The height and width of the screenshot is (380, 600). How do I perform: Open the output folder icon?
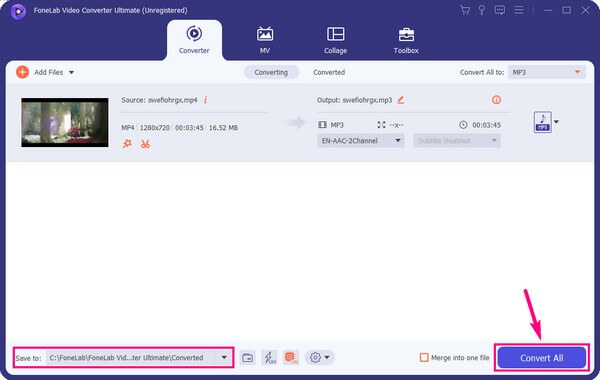tap(248, 358)
